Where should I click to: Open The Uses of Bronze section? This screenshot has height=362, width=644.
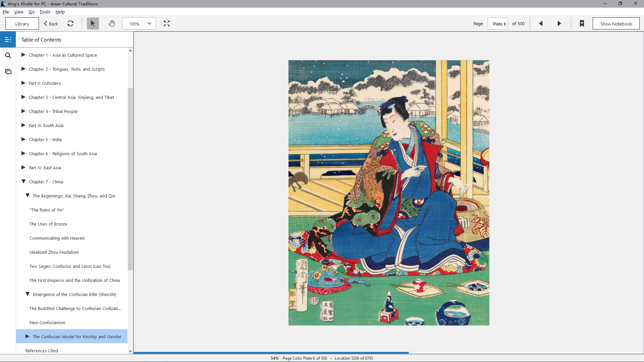tap(48, 224)
